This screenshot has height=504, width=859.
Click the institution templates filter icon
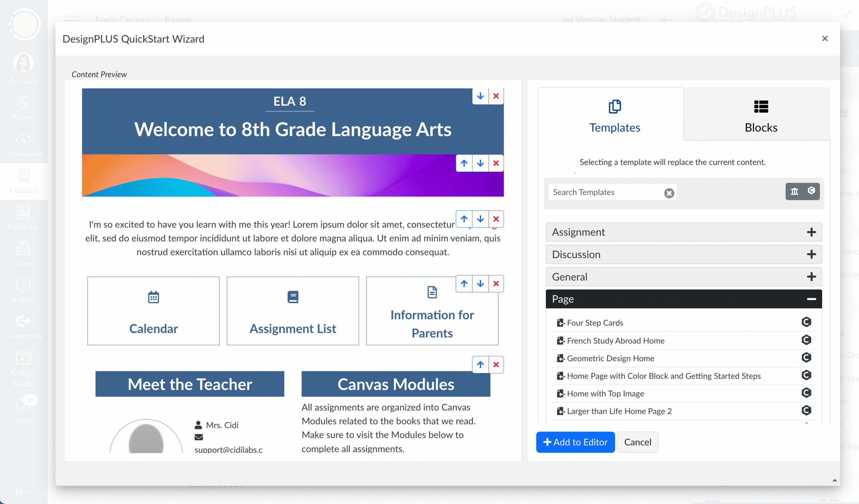click(794, 191)
